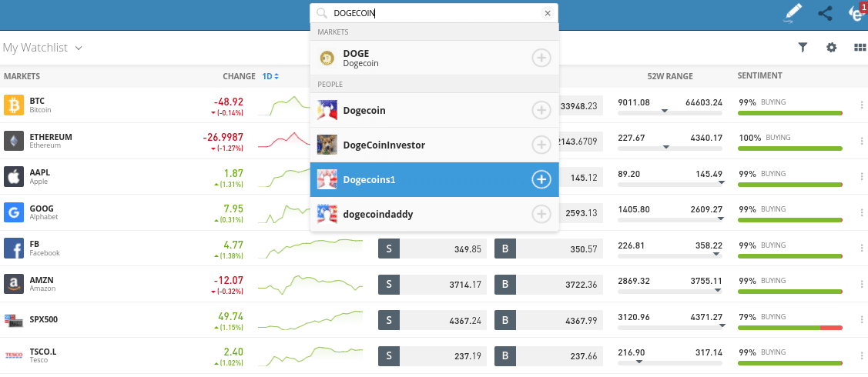Add Dogecoins1 using plus icon
The width and height of the screenshot is (868, 377).
click(x=541, y=180)
